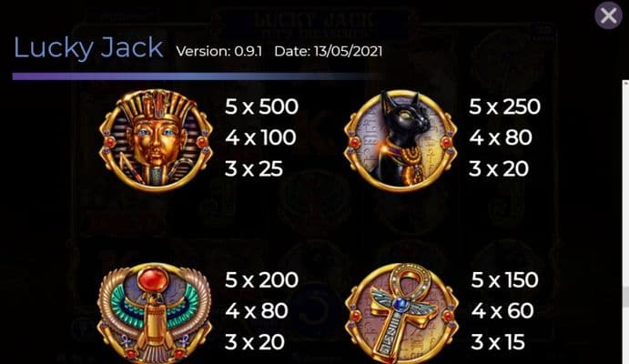This screenshot has height=364, width=629.
Task: Click the 5 x 150 ankh payout
Action: (504, 279)
